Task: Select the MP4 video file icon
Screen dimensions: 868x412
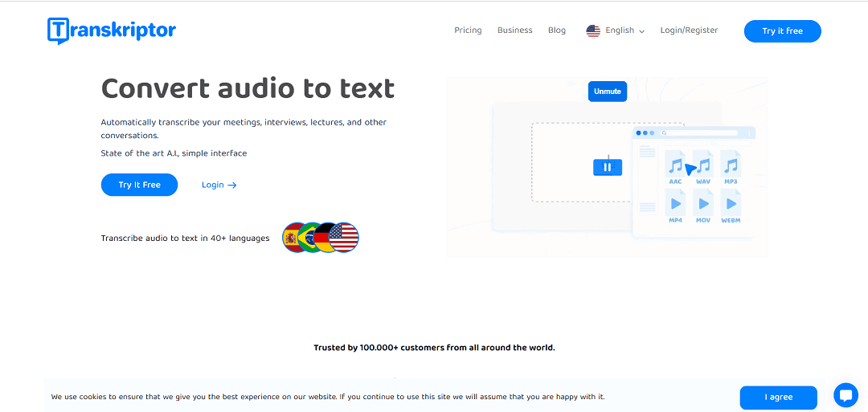Action: 675,206
